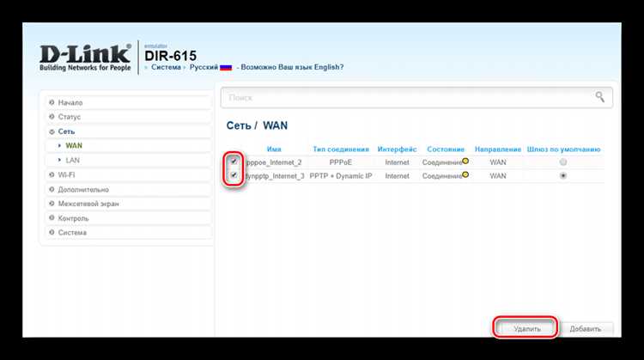The width and height of the screenshot is (644, 360).
Task: Click the yellow status indicator for dynpptp_Internet_3
Action: (465, 174)
